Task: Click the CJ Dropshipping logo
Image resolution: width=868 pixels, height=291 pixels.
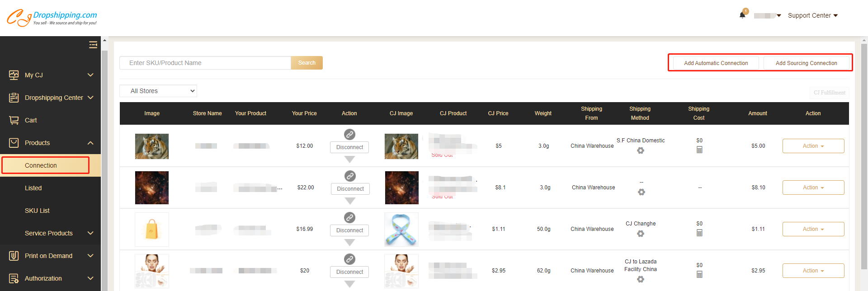Action: (x=52, y=17)
